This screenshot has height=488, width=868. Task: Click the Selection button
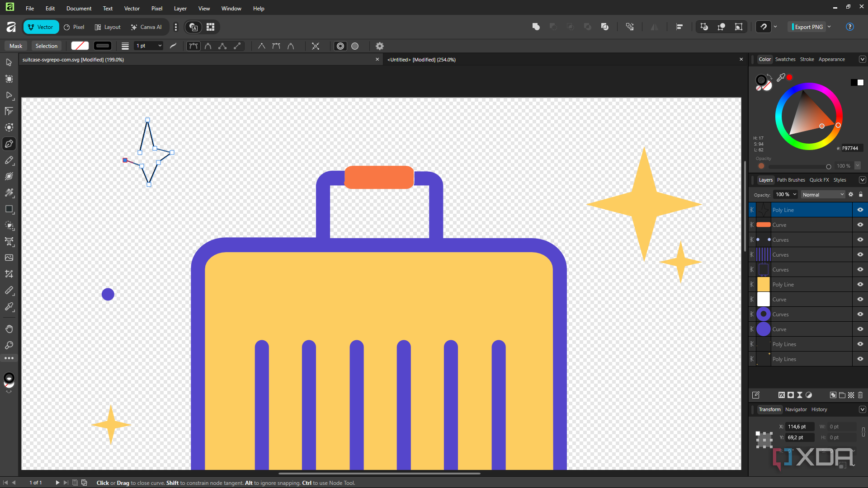click(x=46, y=46)
